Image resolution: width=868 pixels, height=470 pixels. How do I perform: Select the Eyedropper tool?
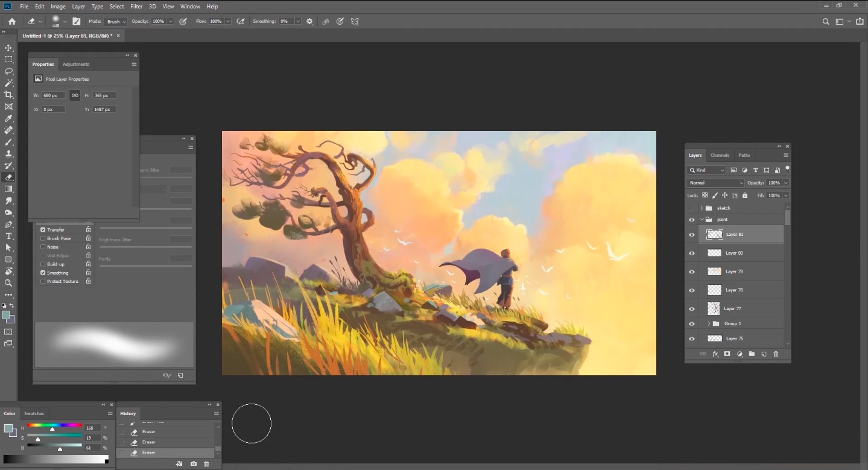coord(8,118)
